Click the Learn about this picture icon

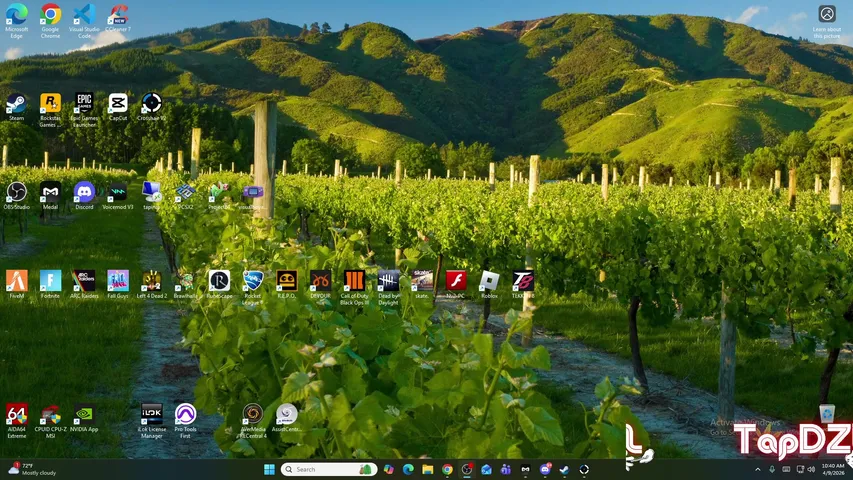coord(827,22)
